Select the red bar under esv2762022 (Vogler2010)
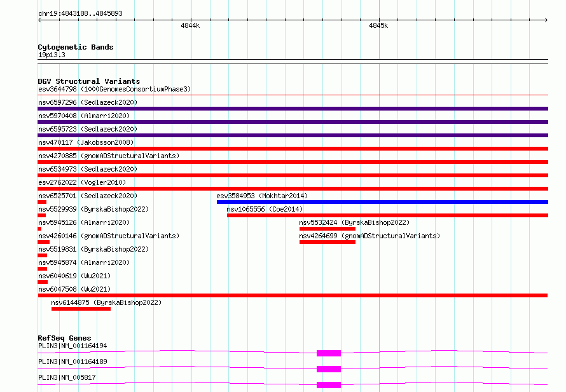 coord(293,189)
